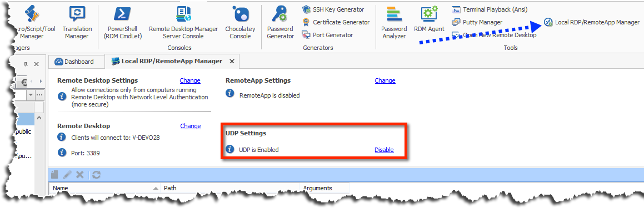Open the Password Analyzer

coord(394,22)
